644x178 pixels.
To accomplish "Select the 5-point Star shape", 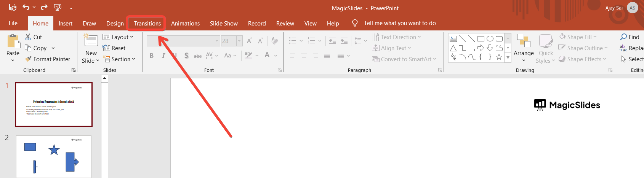I will [x=499, y=57].
